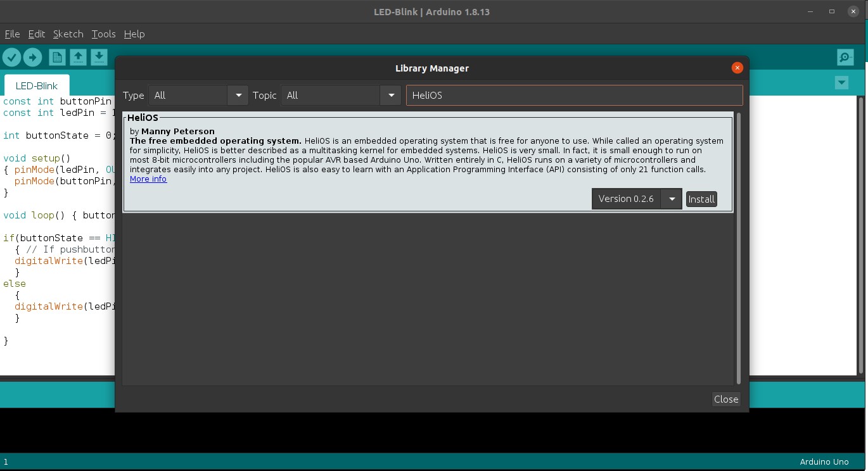
Task: Click the Close button in Library Manager
Action: coord(726,399)
